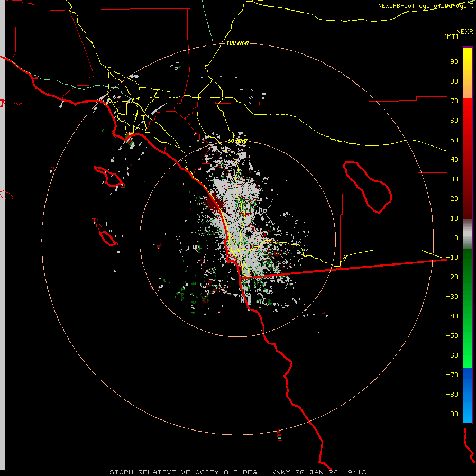Click the '-20' velocity scale value
Image resolution: width=476 pixels, height=476 pixels.
(x=452, y=277)
